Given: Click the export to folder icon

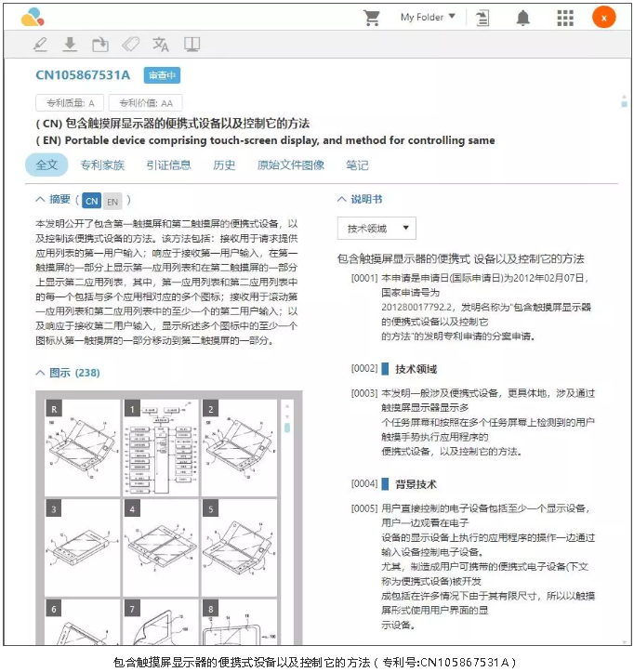Looking at the screenshot, I should (x=99, y=45).
